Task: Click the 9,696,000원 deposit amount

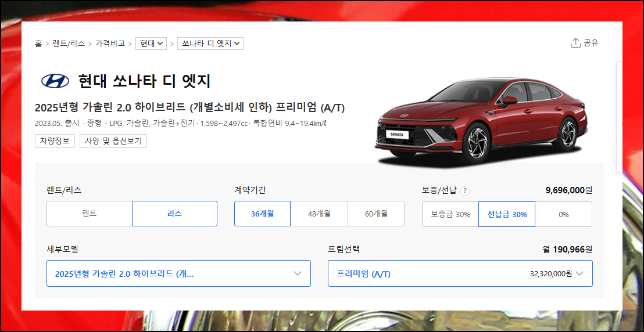Action: coord(569,190)
